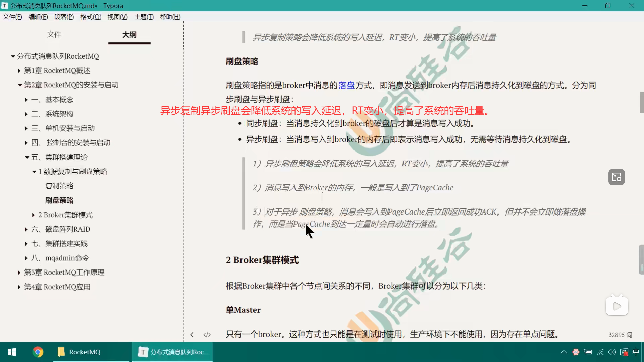Image resolution: width=644 pixels, height=362 pixels.
Task: Click the bilibili play overlay button
Action: [x=617, y=306]
